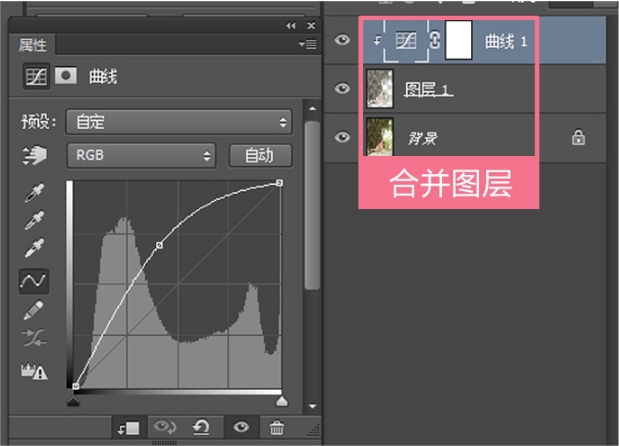This screenshot has height=446, width=619.
Task: Click the masks icon beside curves icon
Action: coord(66,75)
